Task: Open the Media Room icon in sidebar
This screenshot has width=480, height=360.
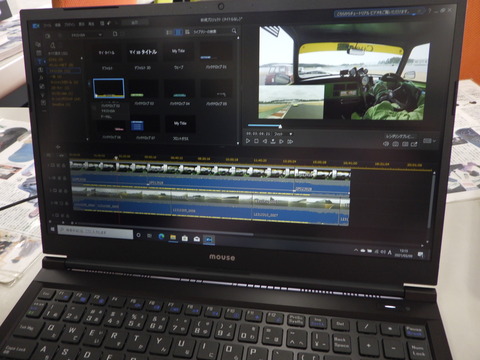Action: [38, 44]
